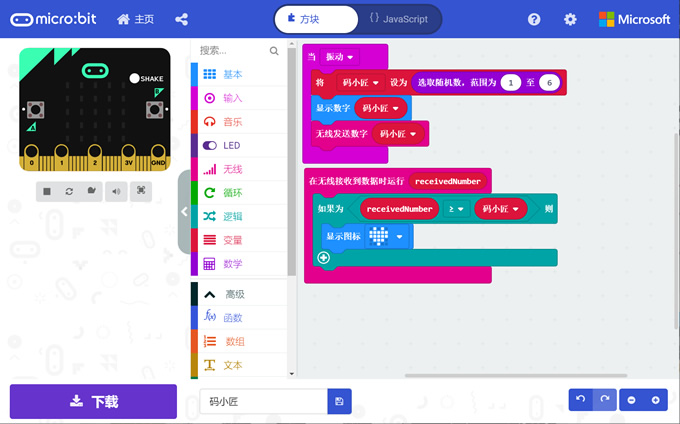The image size is (680, 424).
Task: Click random range minimum value 1
Action: (x=510, y=82)
